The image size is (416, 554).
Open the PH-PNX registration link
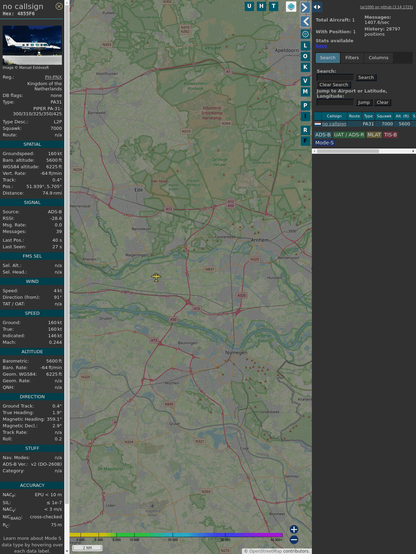53,77
